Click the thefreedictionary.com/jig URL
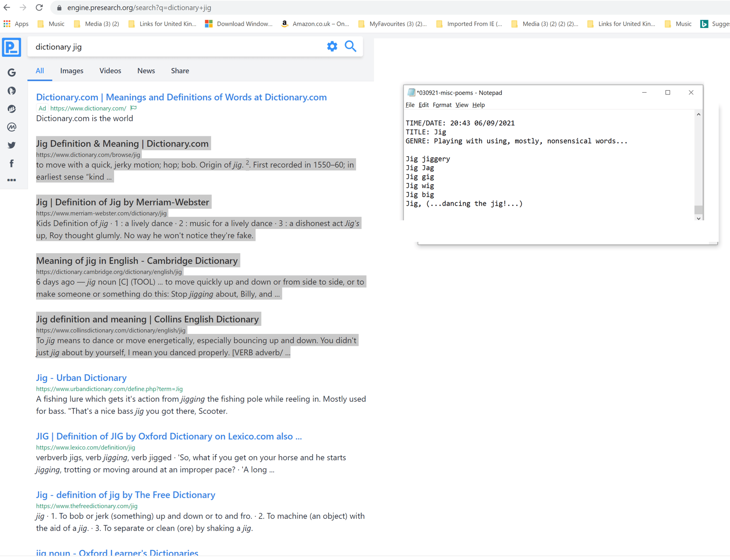The height and width of the screenshot is (560, 730). [86, 506]
